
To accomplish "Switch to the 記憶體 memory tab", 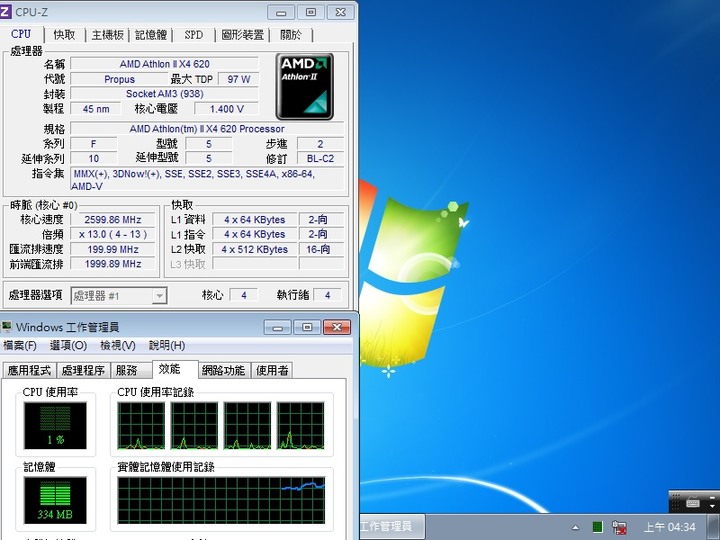I will pyautogui.click(x=151, y=35).
